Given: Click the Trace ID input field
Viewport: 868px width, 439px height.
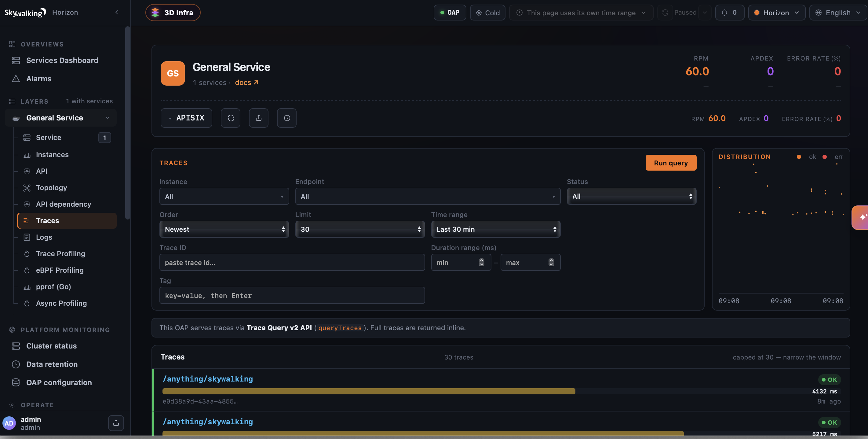Looking at the screenshot, I should (292, 262).
